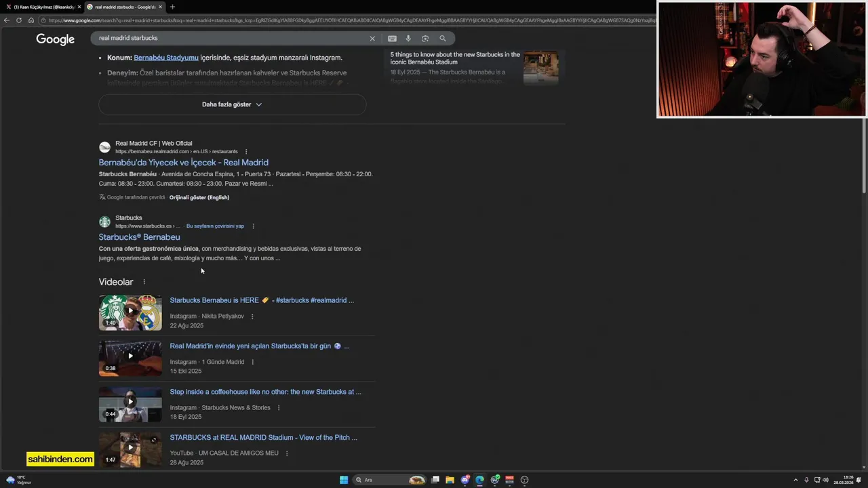The width and height of the screenshot is (868, 488).
Task: Open options for UM CASAL DE AMIGOS video
Action: click(286, 453)
